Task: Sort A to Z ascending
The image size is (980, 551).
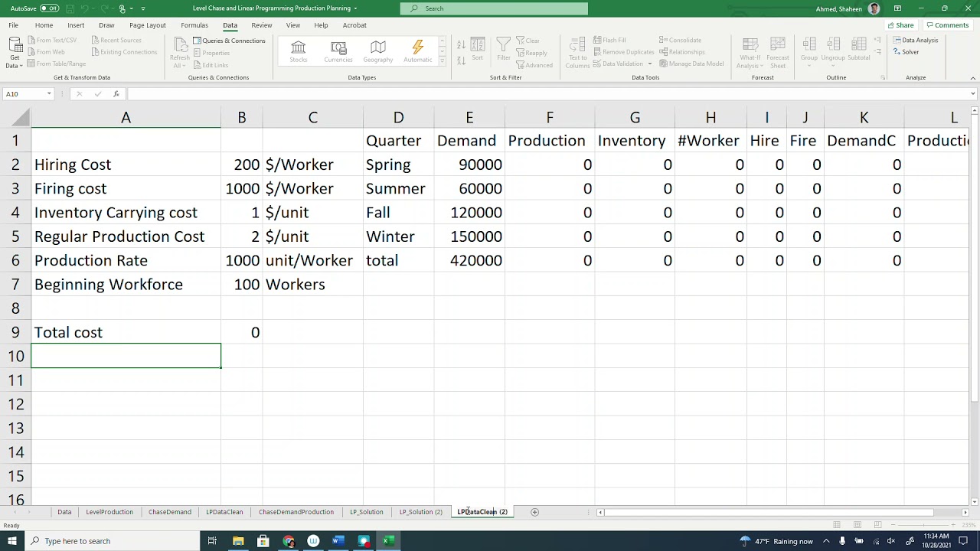Action: [x=461, y=43]
